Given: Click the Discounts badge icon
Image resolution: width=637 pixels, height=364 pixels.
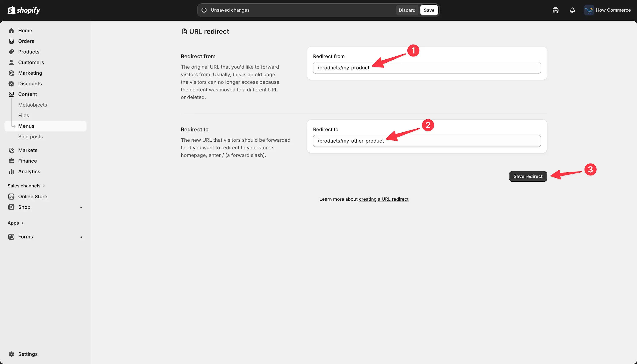Looking at the screenshot, I should click(11, 84).
